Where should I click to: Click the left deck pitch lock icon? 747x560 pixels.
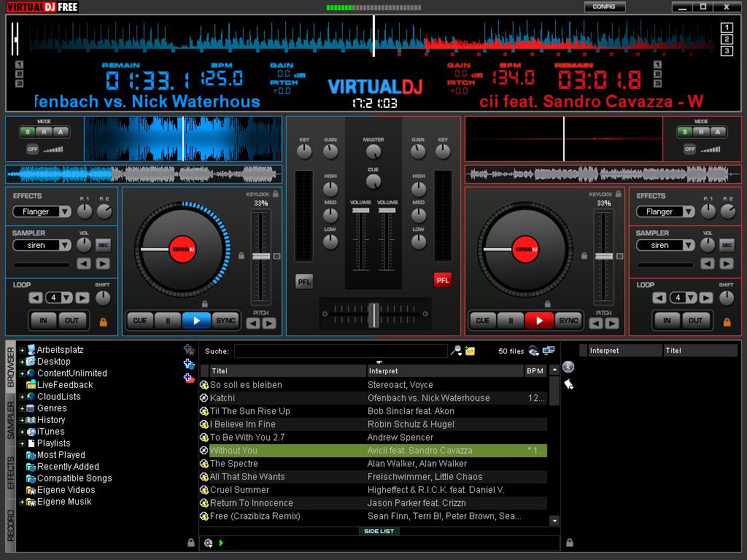pos(241,256)
